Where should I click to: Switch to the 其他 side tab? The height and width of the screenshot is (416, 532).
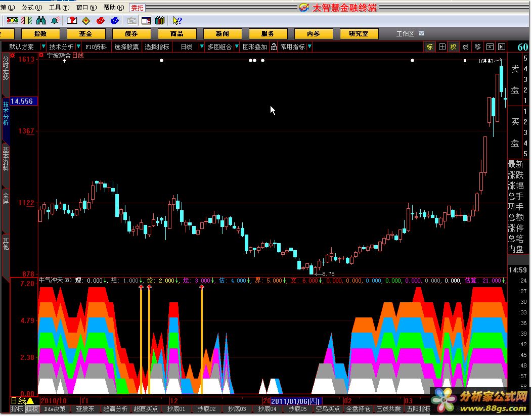click(6, 244)
